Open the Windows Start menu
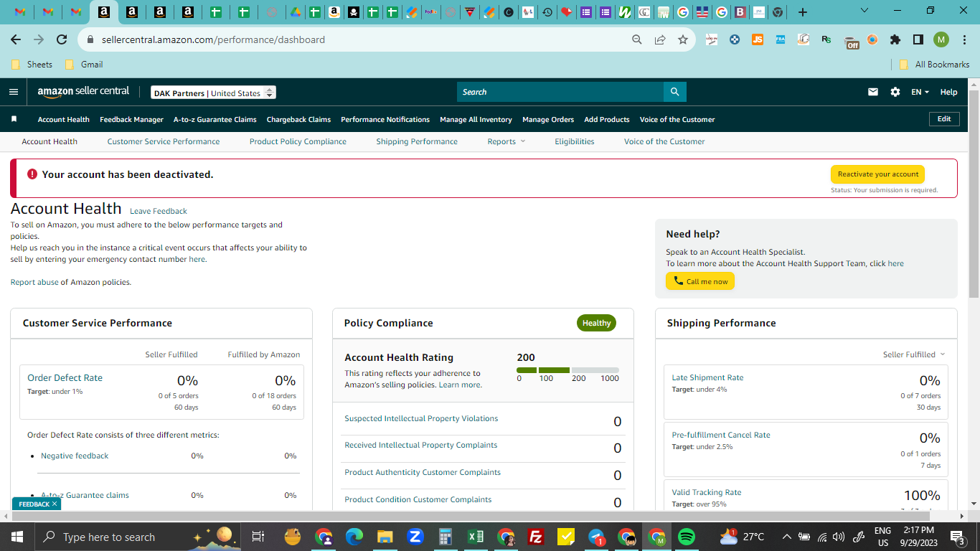 (x=16, y=537)
